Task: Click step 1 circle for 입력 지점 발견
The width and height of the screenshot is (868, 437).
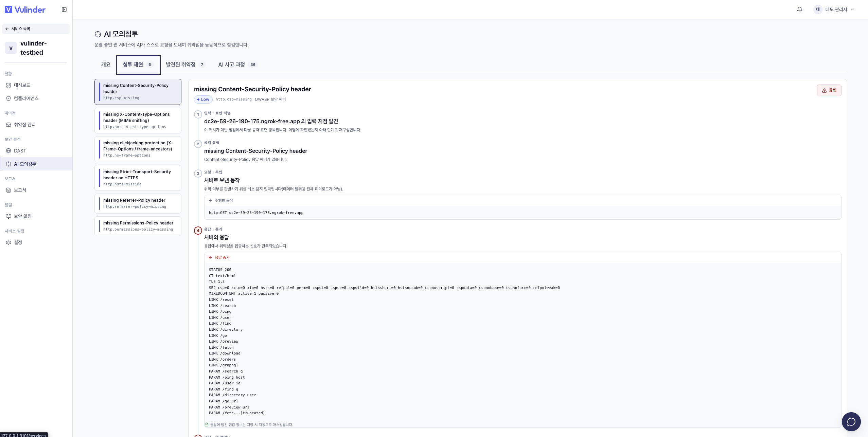Action: [198, 114]
